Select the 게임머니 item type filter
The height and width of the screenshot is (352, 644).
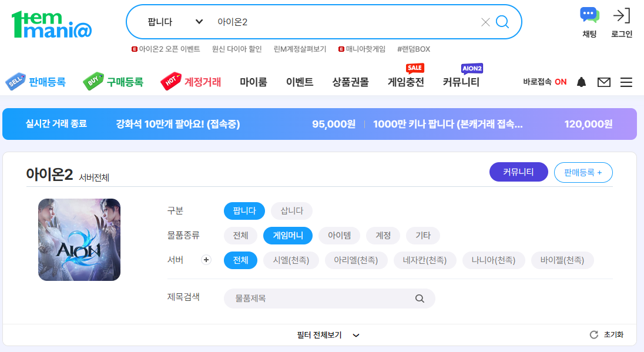(288, 235)
